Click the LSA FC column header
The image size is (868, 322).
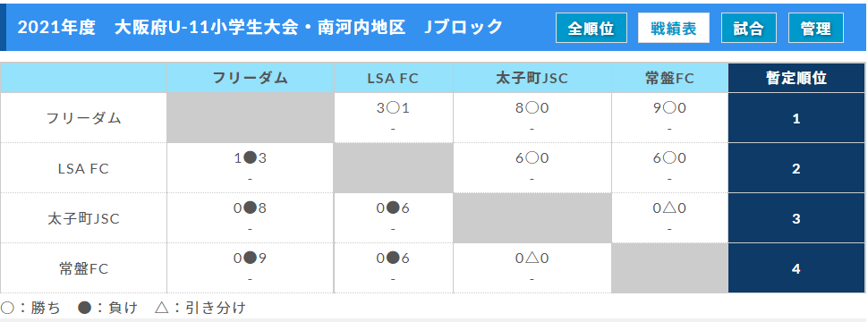(x=393, y=78)
